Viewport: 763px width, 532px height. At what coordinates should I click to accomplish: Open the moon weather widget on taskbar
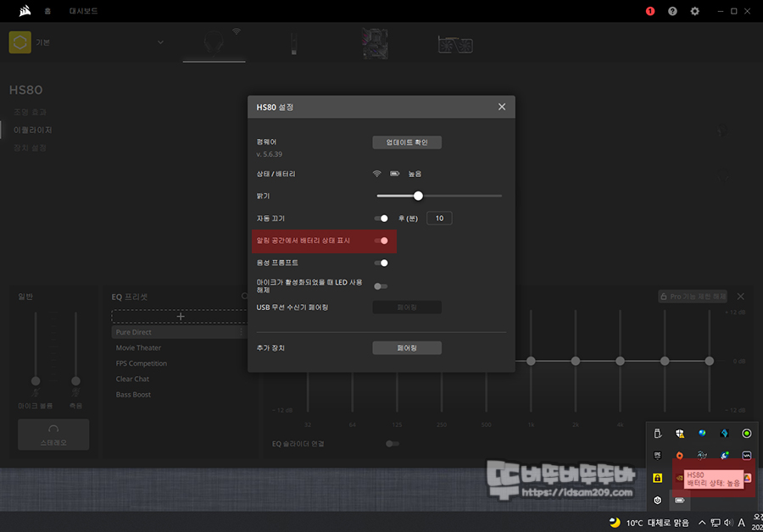pos(649,523)
